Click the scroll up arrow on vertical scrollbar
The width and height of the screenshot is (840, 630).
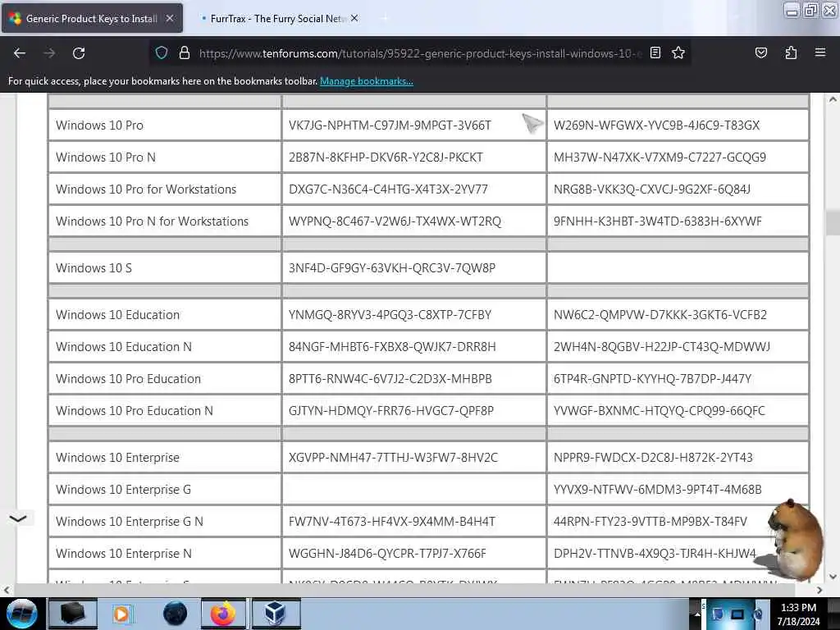coord(833,99)
